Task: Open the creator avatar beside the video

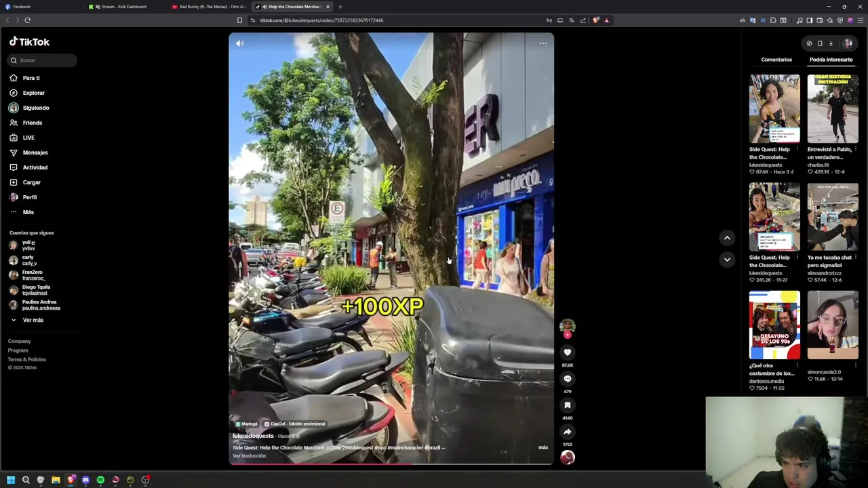Action: click(568, 327)
